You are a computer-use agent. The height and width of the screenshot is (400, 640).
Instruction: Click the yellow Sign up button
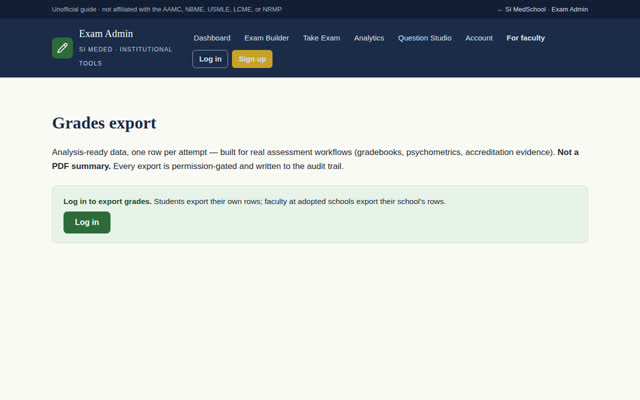[x=252, y=59]
